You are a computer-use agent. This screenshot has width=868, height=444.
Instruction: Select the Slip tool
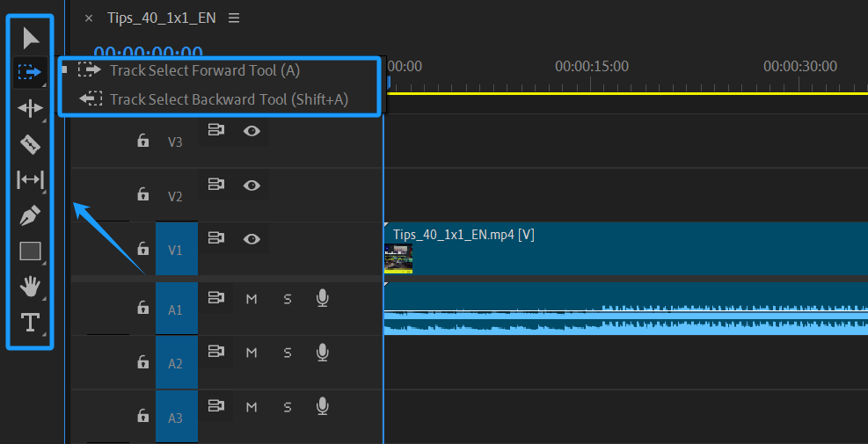tap(31, 179)
